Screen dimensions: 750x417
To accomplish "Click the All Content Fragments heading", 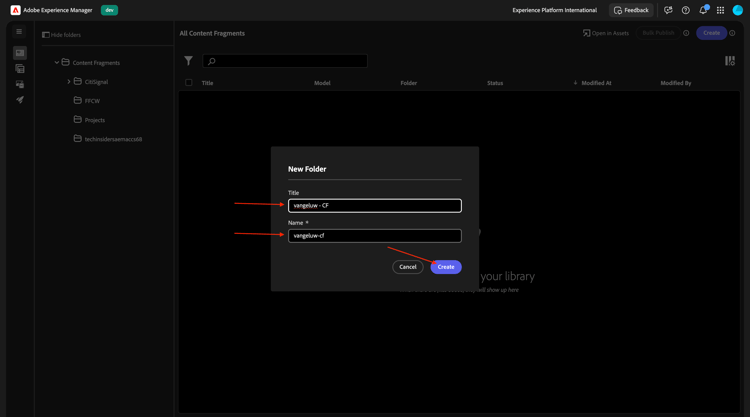I will point(212,33).
